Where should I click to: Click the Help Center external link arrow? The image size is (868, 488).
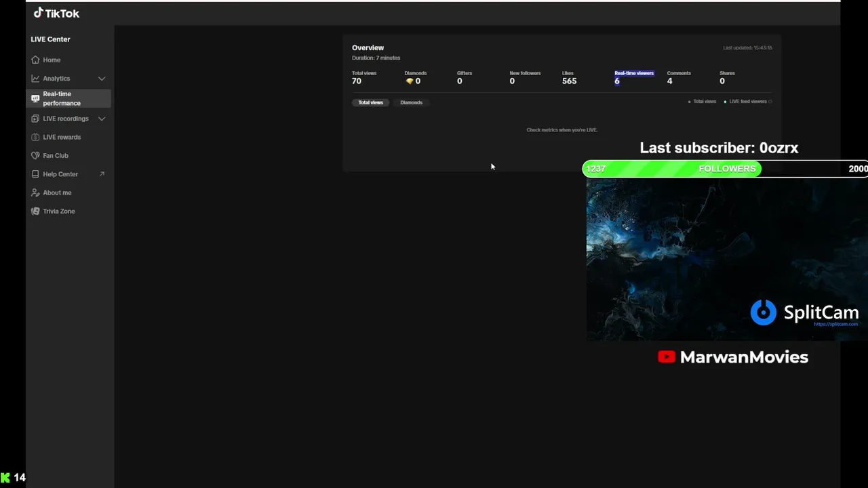(102, 174)
